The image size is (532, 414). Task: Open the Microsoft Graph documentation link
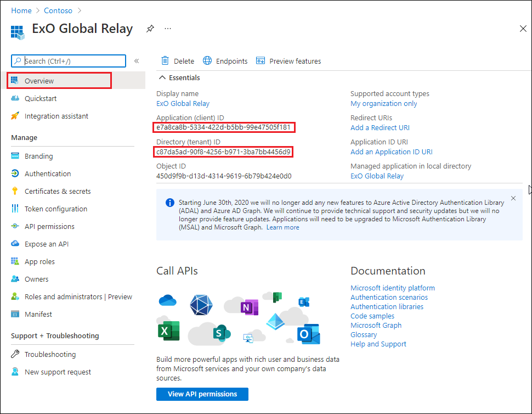click(x=375, y=325)
